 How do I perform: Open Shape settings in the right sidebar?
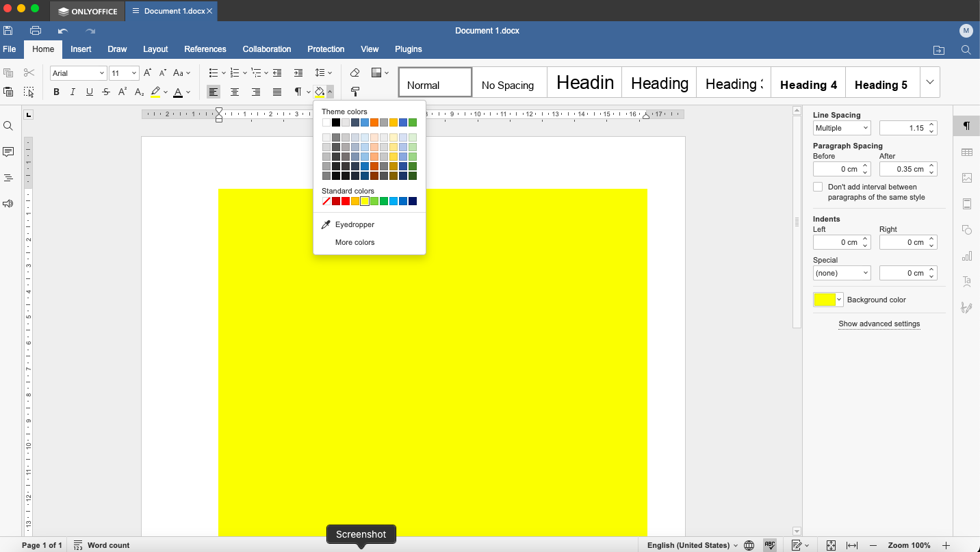click(967, 230)
